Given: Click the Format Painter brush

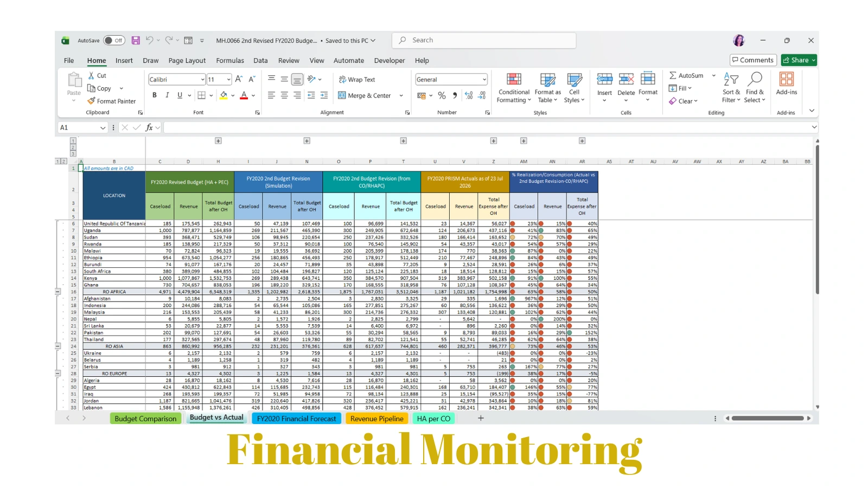Looking at the screenshot, I should (x=92, y=101).
